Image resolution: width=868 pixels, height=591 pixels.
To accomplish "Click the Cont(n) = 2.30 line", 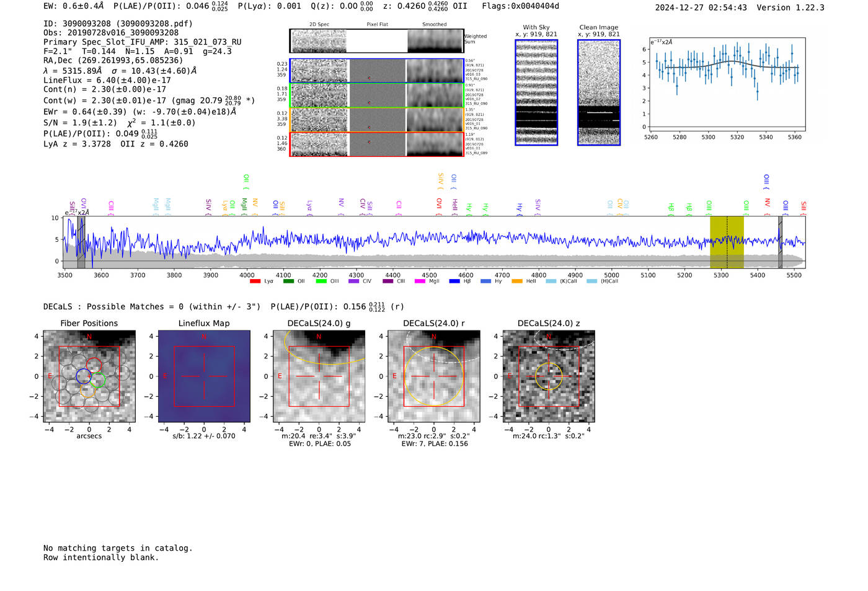I will [105, 89].
